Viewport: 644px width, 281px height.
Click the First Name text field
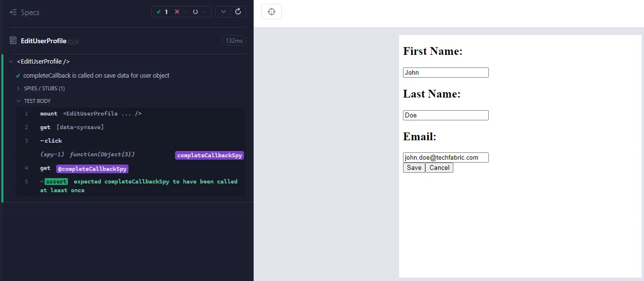tap(445, 72)
